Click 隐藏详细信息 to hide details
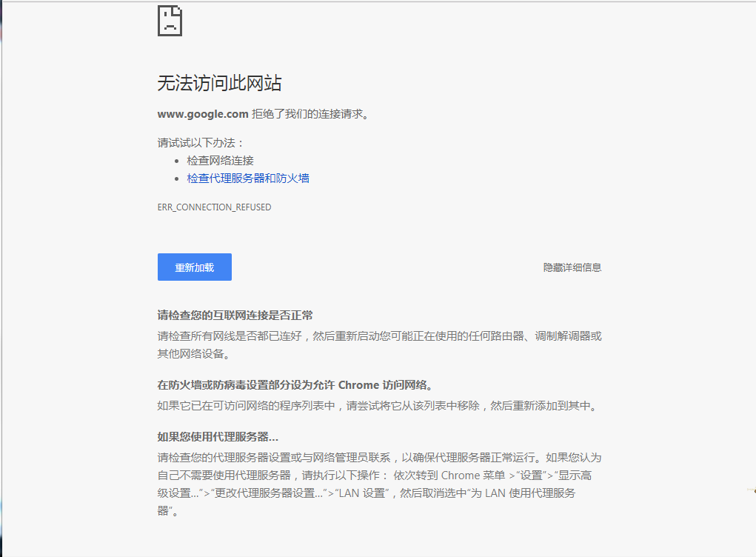This screenshot has width=756, height=557. click(x=572, y=267)
